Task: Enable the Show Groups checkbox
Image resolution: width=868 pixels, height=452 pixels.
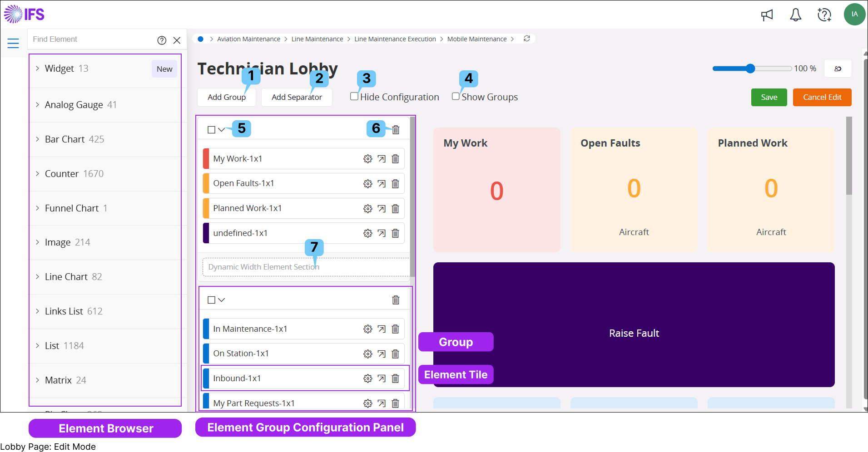Action: click(456, 96)
